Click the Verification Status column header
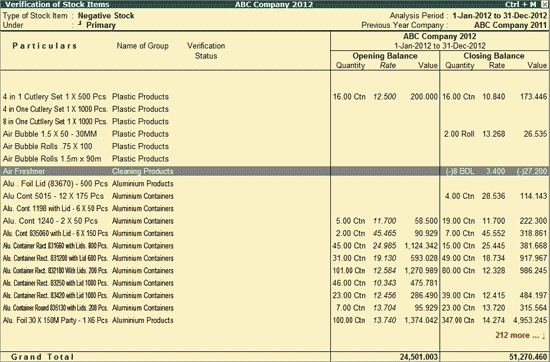Viewport: 550px width, 362px height. [206, 51]
